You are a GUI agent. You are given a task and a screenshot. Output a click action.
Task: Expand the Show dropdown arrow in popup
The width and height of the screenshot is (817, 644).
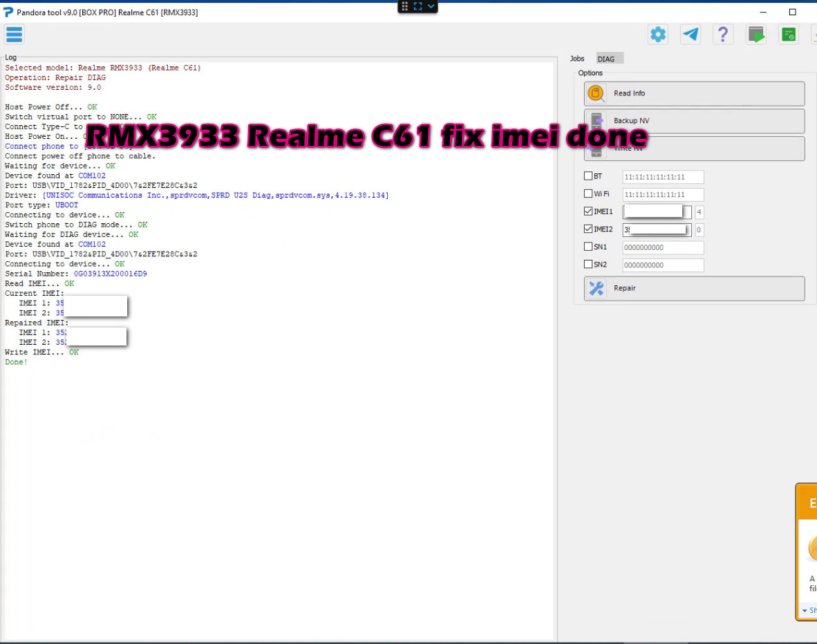tap(805, 611)
